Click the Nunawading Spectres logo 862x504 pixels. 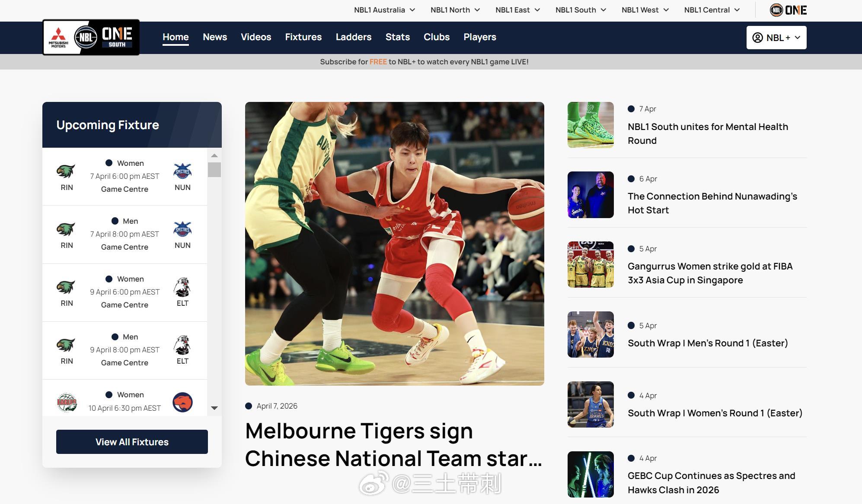pos(182,170)
